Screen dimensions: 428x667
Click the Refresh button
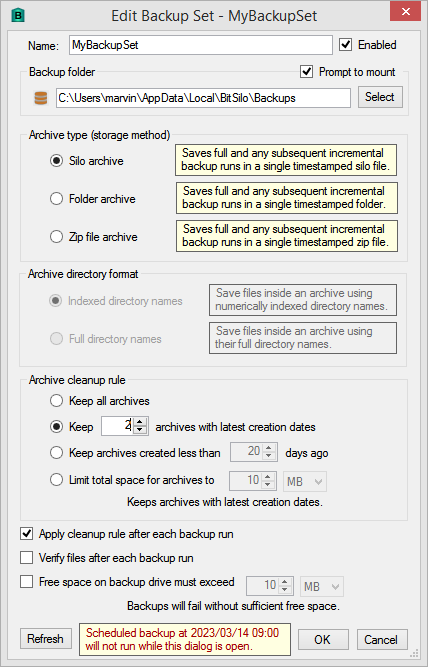[x=46, y=638]
